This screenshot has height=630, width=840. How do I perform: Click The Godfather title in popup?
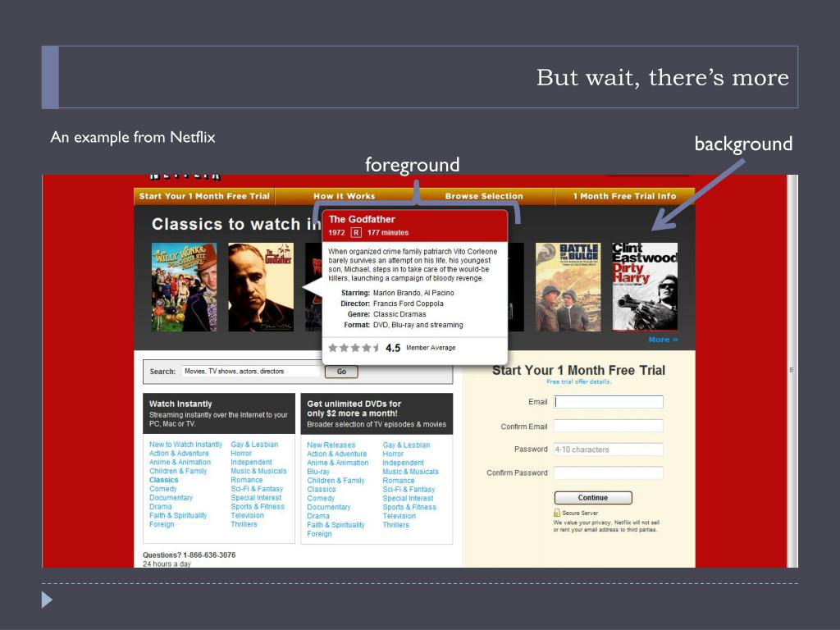pyautogui.click(x=362, y=219)
